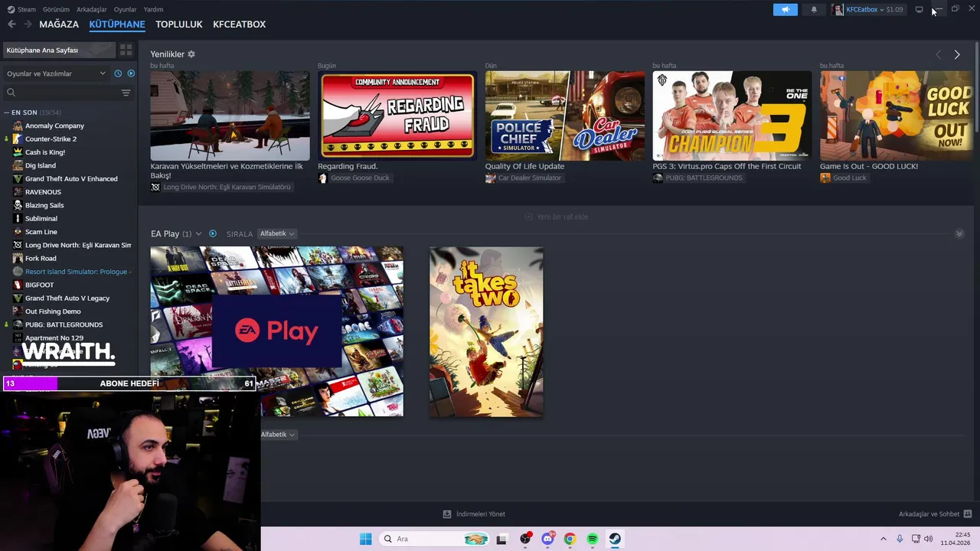Show previous Yenilikler news items
Viewport: 980px width, 551px height.
click(x=939, y=54)
